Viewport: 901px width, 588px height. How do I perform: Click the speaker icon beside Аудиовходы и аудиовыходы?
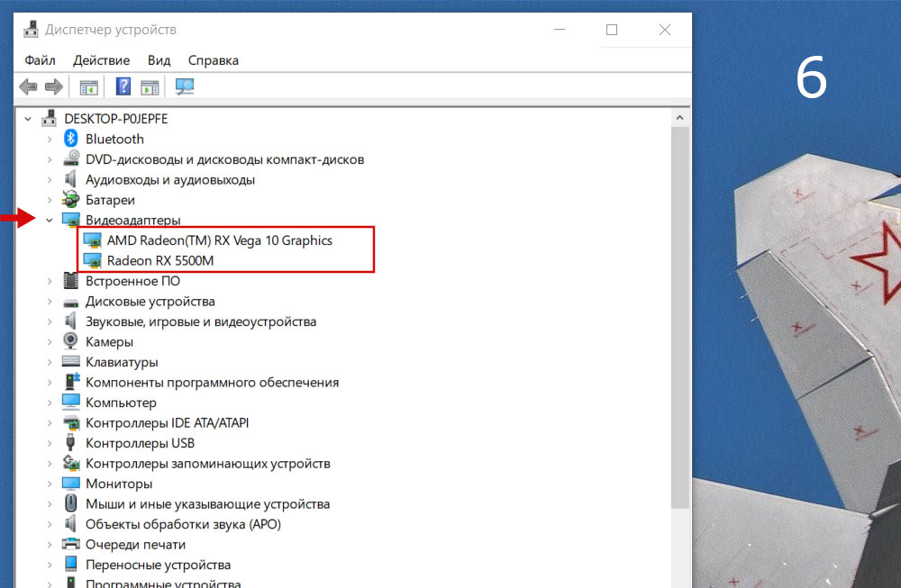[70, 179]
